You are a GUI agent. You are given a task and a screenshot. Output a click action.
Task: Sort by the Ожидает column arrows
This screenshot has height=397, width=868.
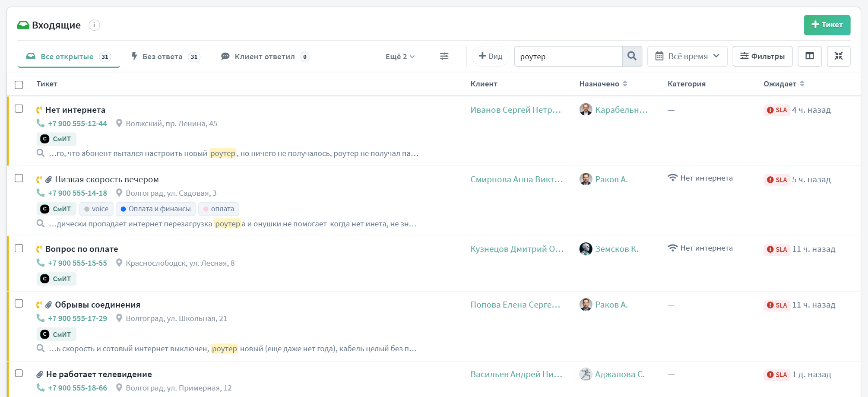pos(802,84)
